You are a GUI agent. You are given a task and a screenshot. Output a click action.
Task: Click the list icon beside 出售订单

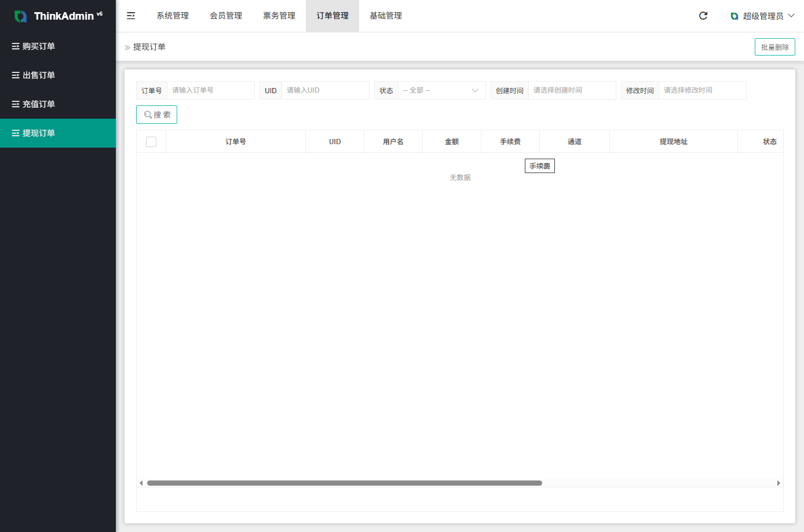click(16, 75)
